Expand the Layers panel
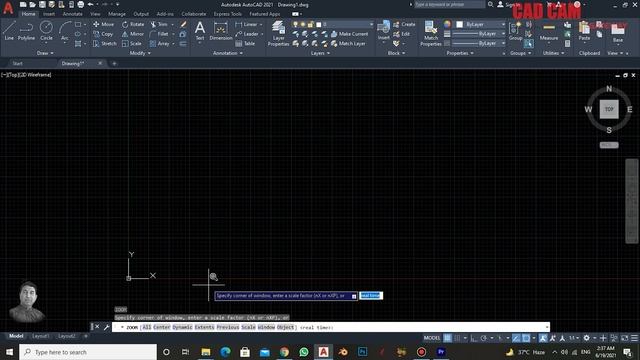640x360 pixels. [x=320, y=53]
